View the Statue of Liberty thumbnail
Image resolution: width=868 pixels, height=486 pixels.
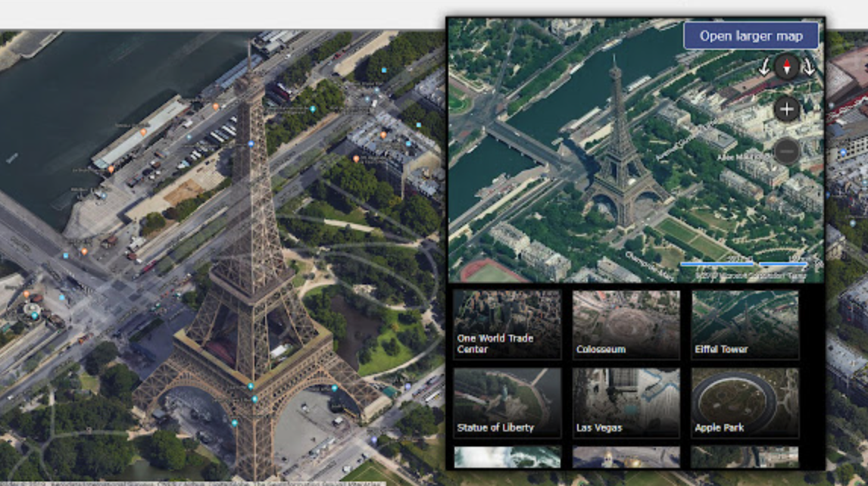[x=507, y=403]
